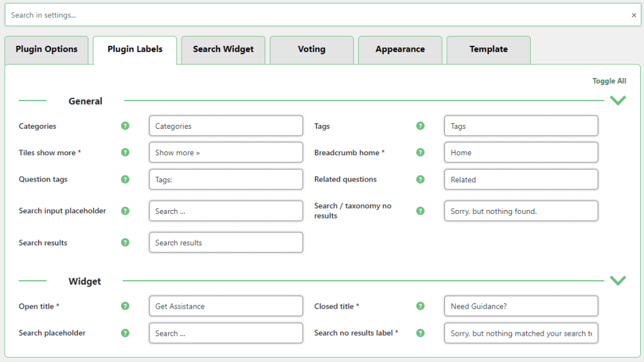Click help icon for Question tags
The height and width of the screenshot is (362, 644).
click(x=125, y=179)
